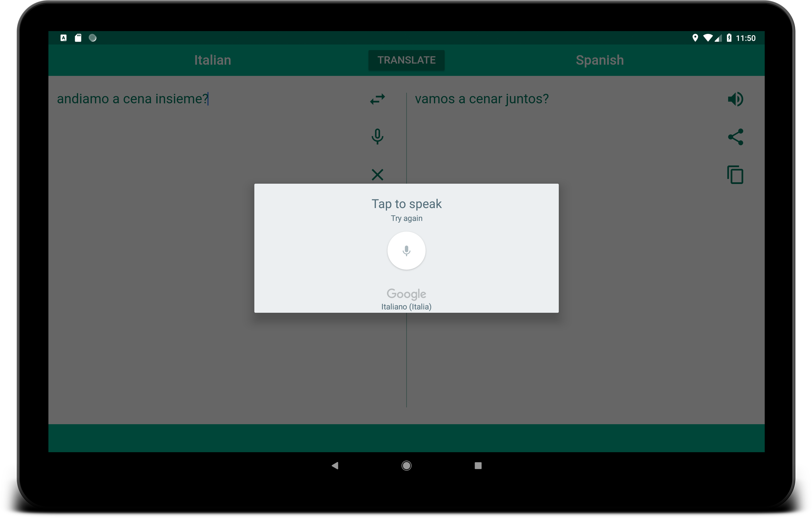812x518 pixels.
Task: Clear text with the X icon
Action: [377, 175]
